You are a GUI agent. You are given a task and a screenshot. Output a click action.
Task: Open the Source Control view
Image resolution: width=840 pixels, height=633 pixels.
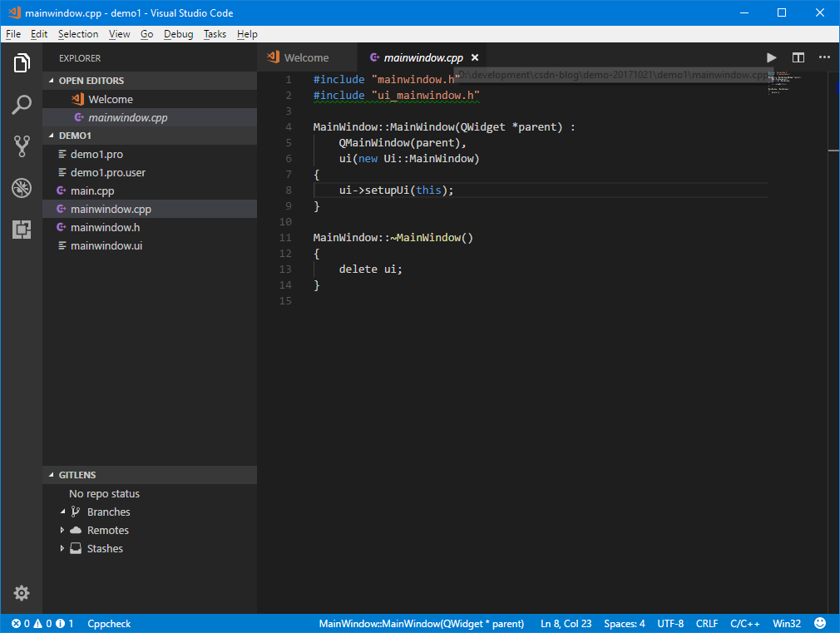click(21, 146)
